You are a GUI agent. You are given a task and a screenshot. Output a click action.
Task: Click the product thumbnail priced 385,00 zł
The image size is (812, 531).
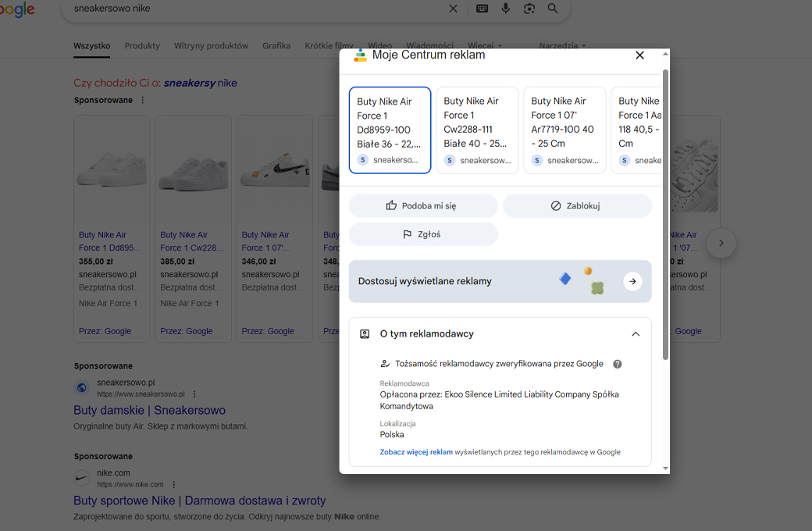click(x=193, y=170)
